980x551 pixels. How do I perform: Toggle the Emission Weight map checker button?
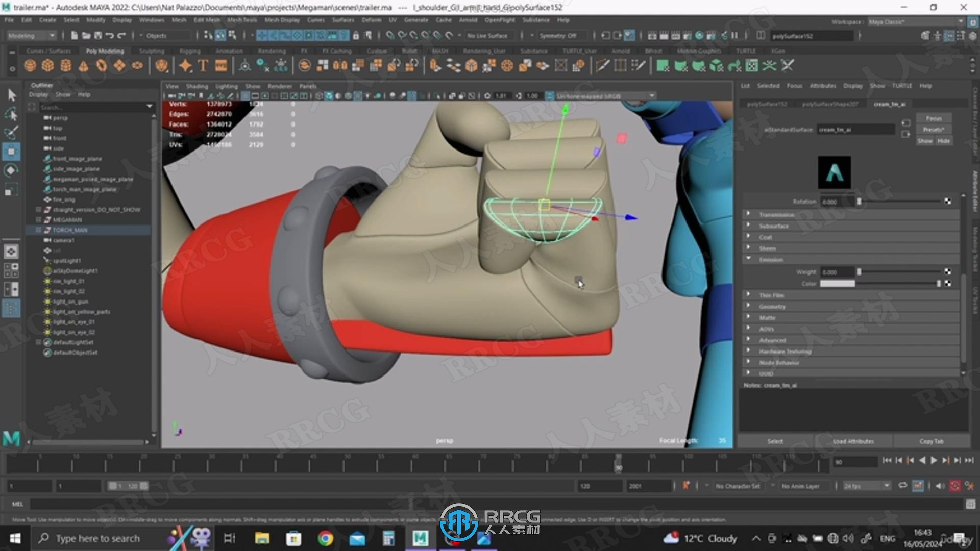[x=948, y=272]
